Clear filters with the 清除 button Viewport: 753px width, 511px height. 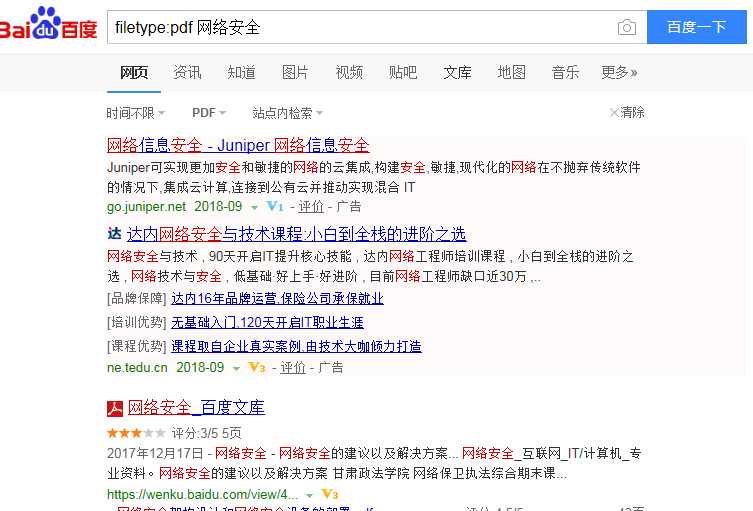pyautogui.click(x=627, y=112)
